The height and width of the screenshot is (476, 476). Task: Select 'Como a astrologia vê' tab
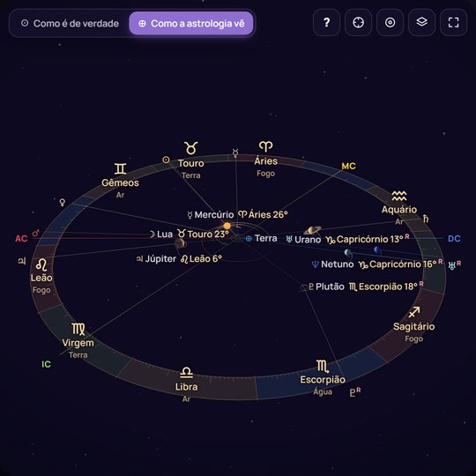(x=191, y=24)
